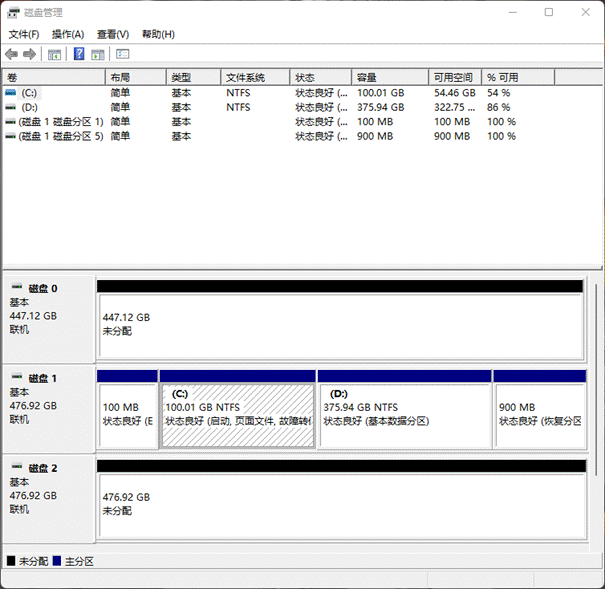This screenshot has width=605, height=589.
Task: Click the view settings list icon in toolbar
Action: tap(123, 54)
